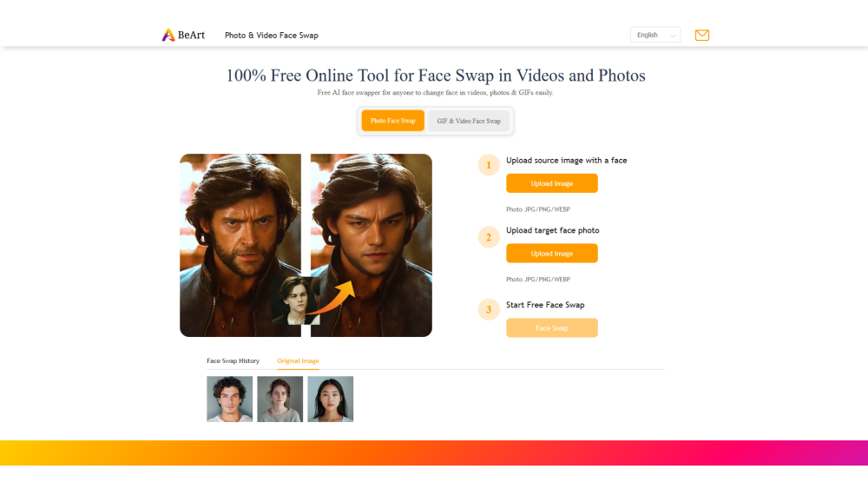Open the English language dropdown
Image resolution: width=868 pixels, height=489 pixels.
(654, 36)
